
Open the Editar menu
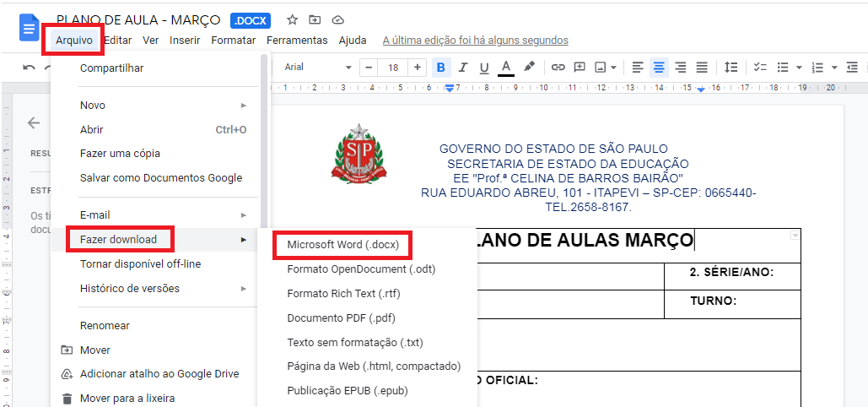pos(118,40)
